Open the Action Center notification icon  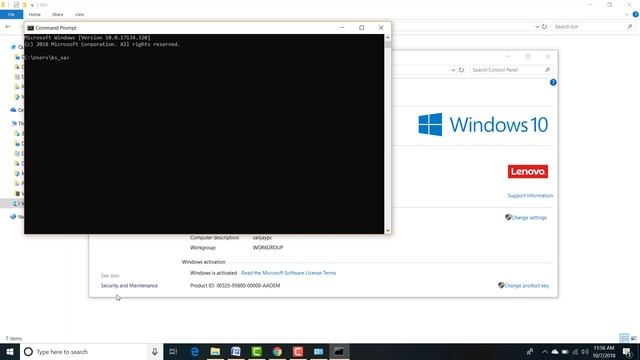(627, 351)
